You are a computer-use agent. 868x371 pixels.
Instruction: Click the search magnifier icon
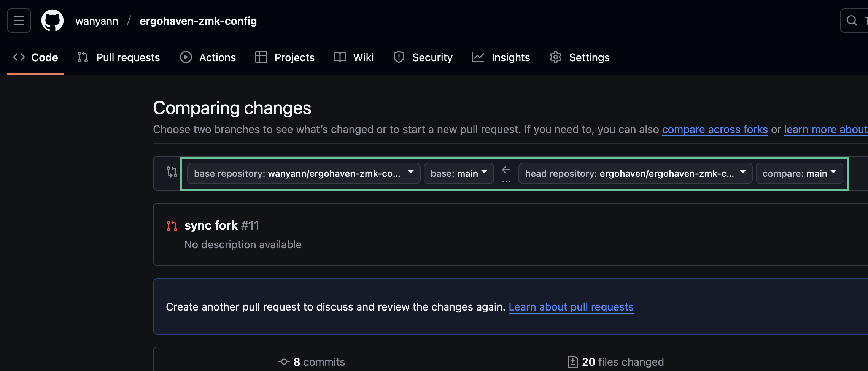click(852, 21)
